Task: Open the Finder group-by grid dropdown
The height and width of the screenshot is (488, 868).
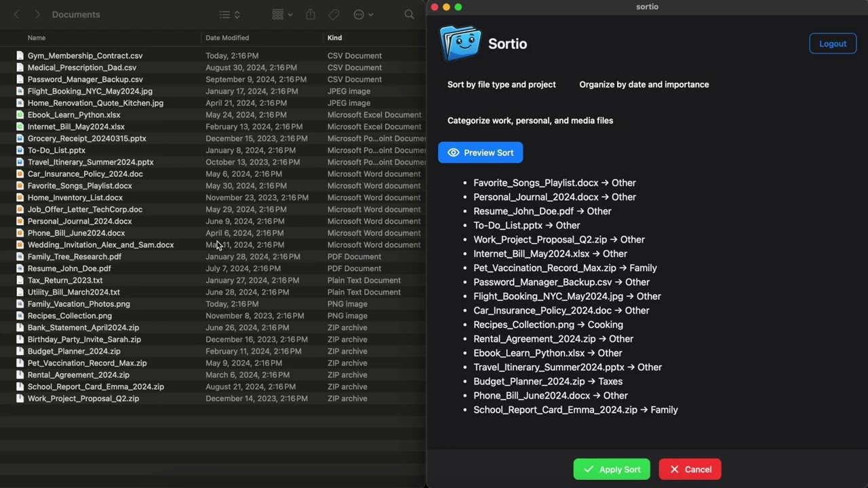Action: coord(282,14)
